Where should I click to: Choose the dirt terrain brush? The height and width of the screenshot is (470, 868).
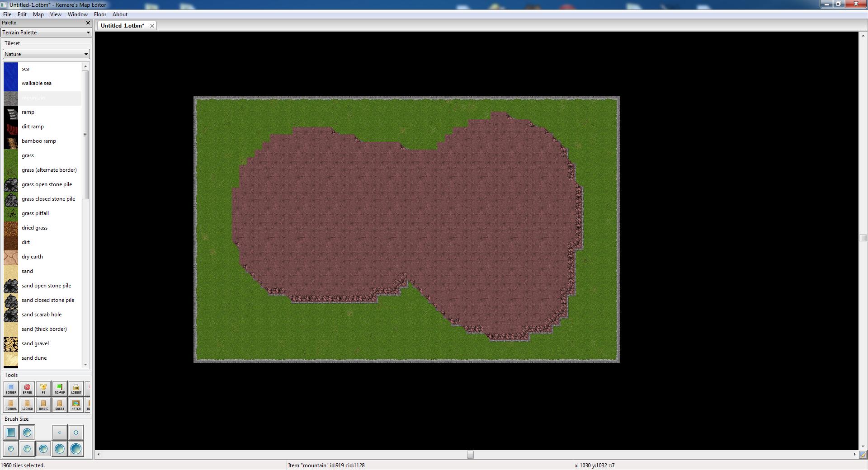click(x=42, y=242)
